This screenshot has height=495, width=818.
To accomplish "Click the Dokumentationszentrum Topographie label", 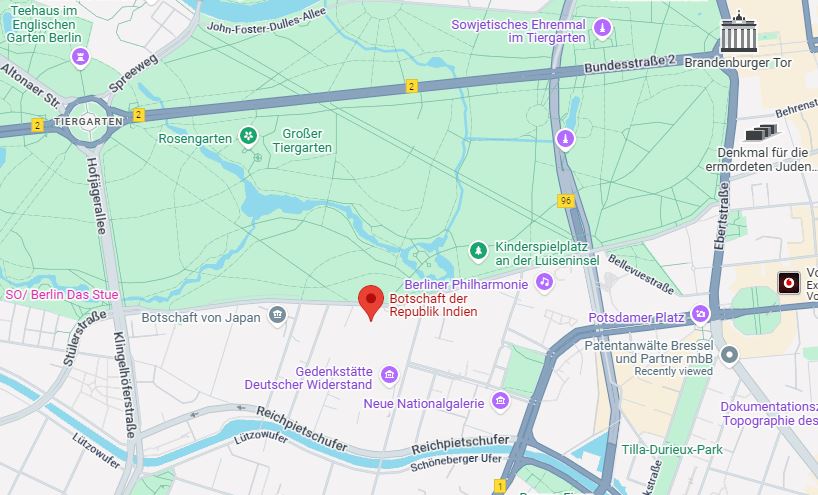I will tap(769, 414).
